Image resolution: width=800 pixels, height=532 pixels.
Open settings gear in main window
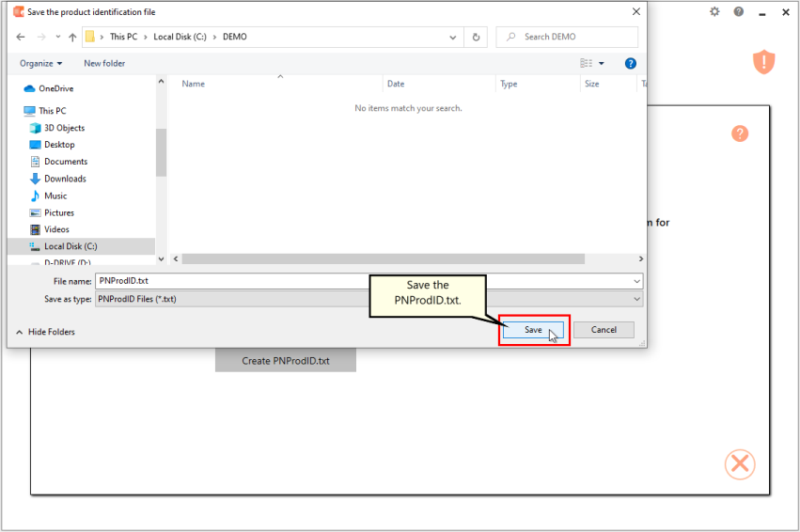pos(714,11)
